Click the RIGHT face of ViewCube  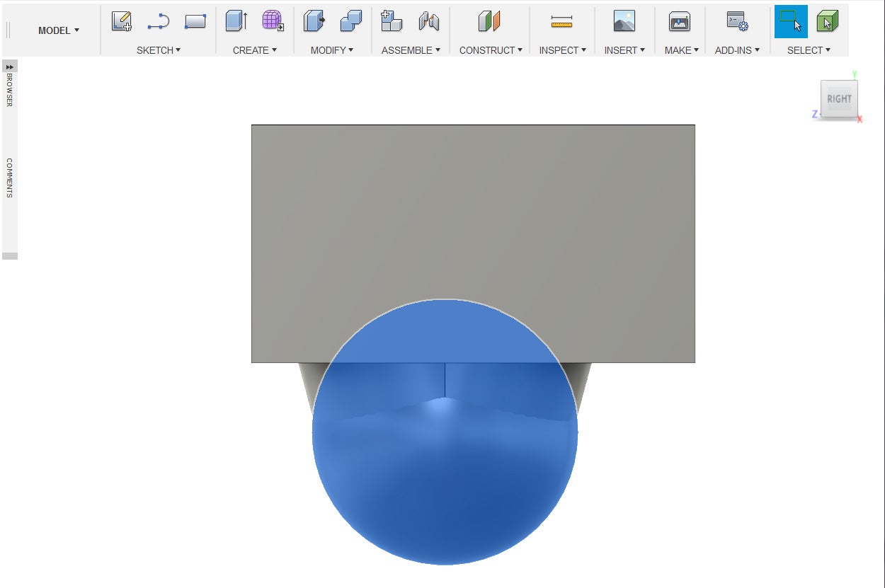coord(839,99)
